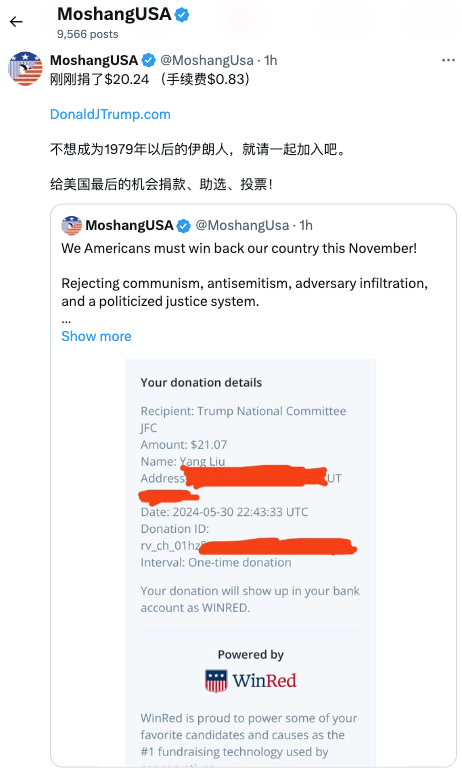462x773 pixels.
Task: Click verified badge next to post author name
Action: pyautogui.click(x=148, y=61)
